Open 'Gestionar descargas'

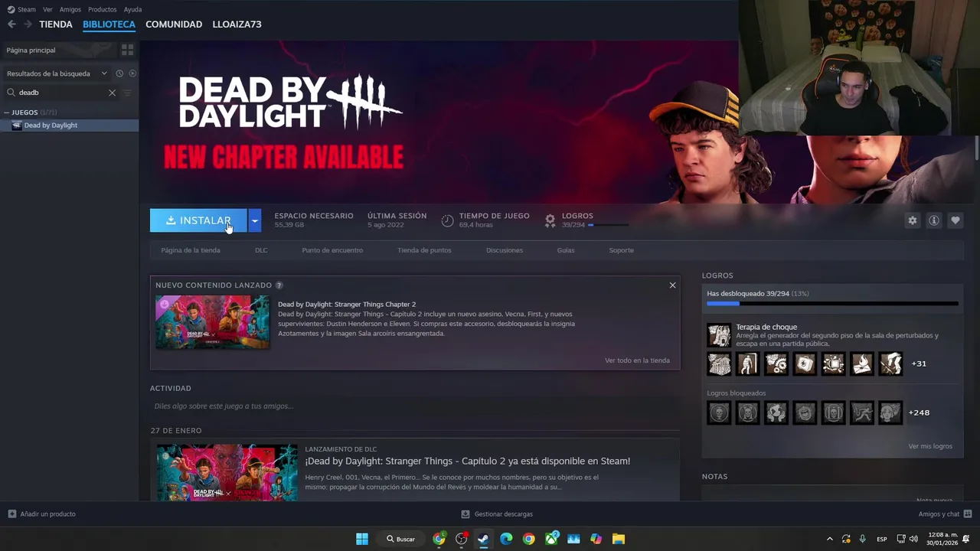click(497, 514)
